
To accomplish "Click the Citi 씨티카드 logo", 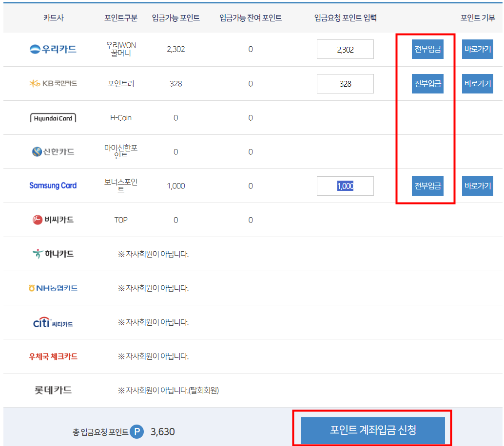I will pos(53,322).
